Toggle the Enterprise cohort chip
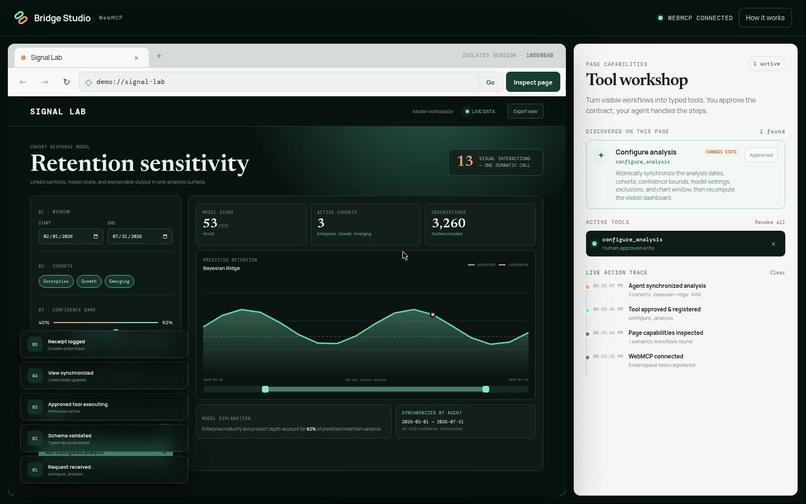Viewport: 806px width, 504px height. [56, 281]
